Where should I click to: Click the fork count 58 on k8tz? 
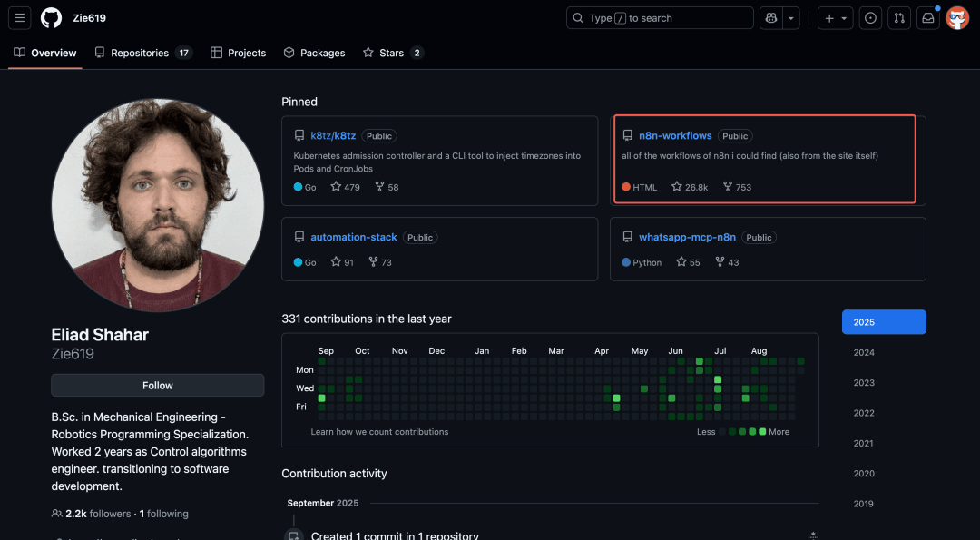click(387, 187)
